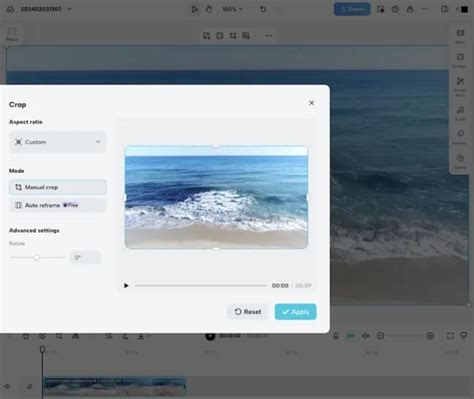Select the ocean video clip on the timeline
This screenshot has width=474, height=399.
[115, 386]
